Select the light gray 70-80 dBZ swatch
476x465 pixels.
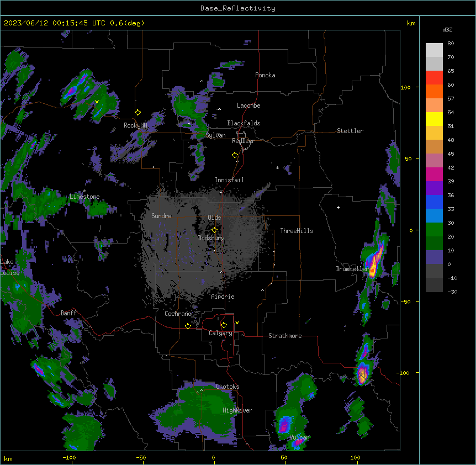pyautogui.click(x=434, y=50)
